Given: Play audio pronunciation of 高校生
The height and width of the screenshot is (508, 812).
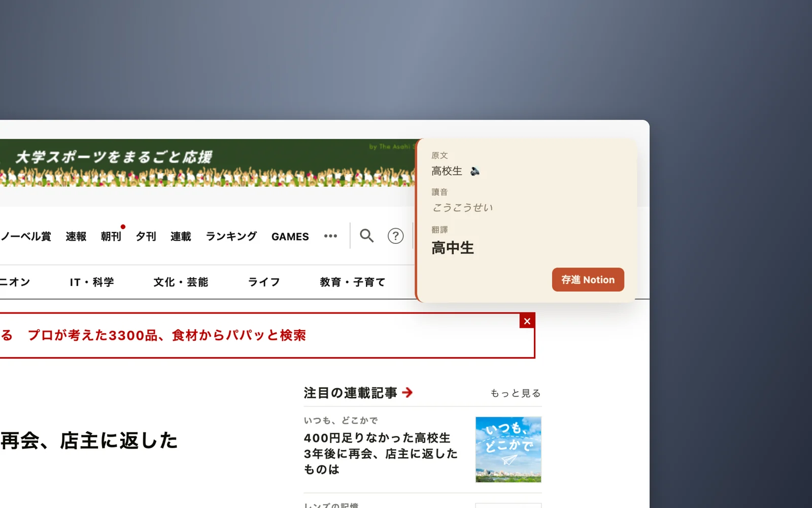Looking at the screenshot, I should pyautogui.click(x=475, y=171).
